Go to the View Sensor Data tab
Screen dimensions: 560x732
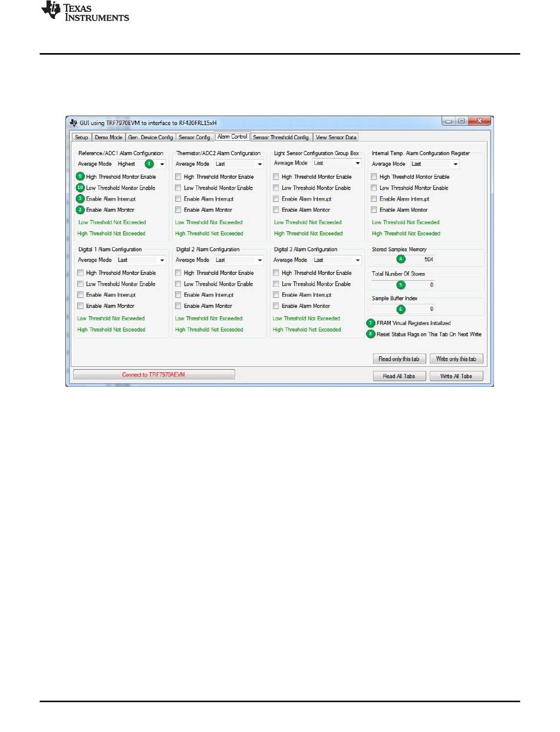(336, 137)
